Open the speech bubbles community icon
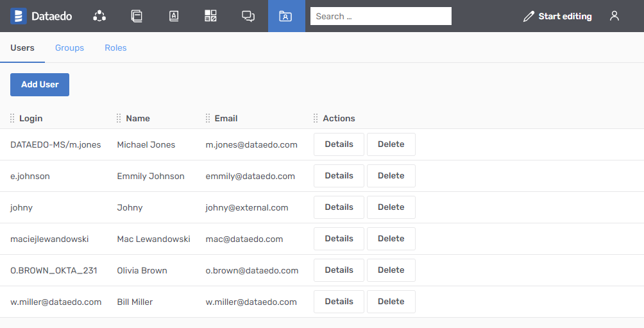This screenshot has width=644, height=328. click(x=248, y=16)
